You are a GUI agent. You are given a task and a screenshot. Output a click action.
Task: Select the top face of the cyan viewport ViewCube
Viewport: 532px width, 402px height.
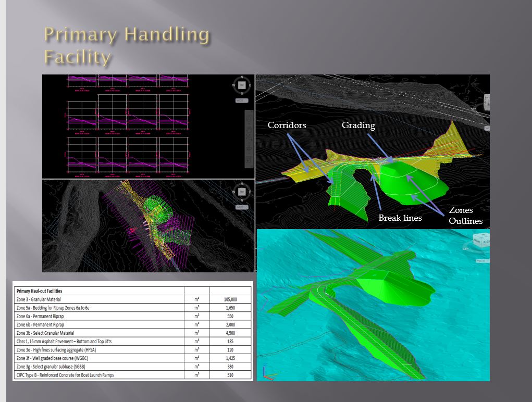tap(482, 234)
